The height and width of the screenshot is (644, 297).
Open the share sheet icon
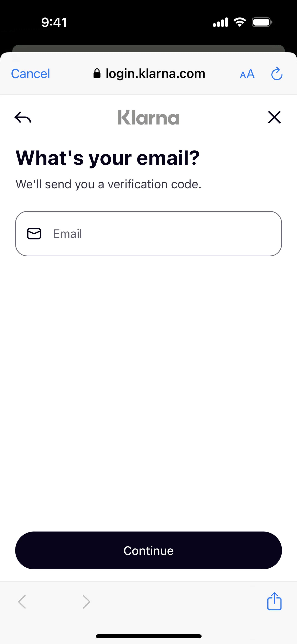[x=274, y=601]
